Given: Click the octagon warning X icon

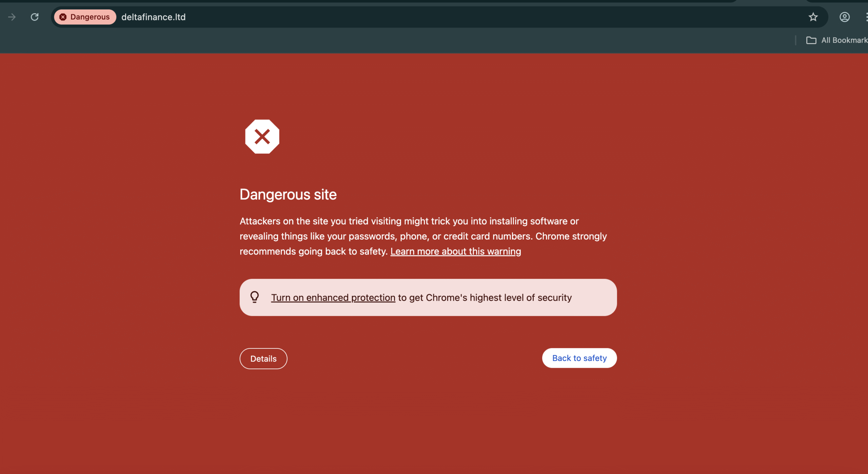Looking at the screenshot, I should pos(262,137).
